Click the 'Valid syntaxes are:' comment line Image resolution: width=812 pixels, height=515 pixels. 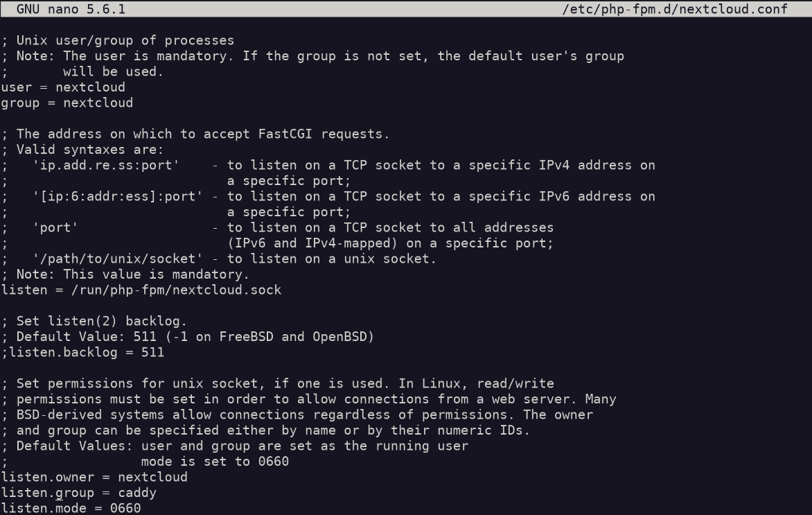[x=89, y=149]
